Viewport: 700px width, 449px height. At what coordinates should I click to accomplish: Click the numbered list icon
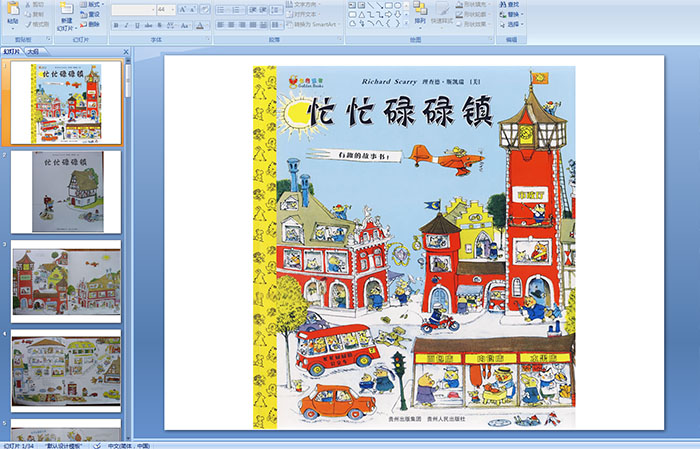click(x=237, y=10)
